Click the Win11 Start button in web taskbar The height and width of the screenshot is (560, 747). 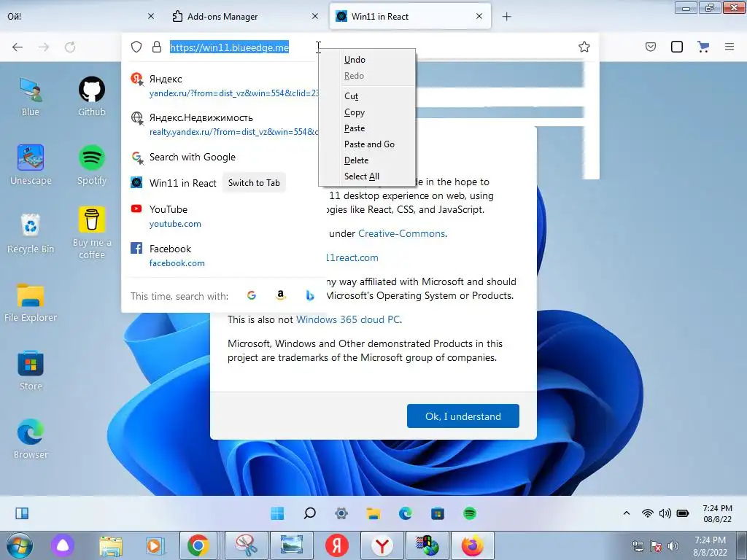point(277,513)
